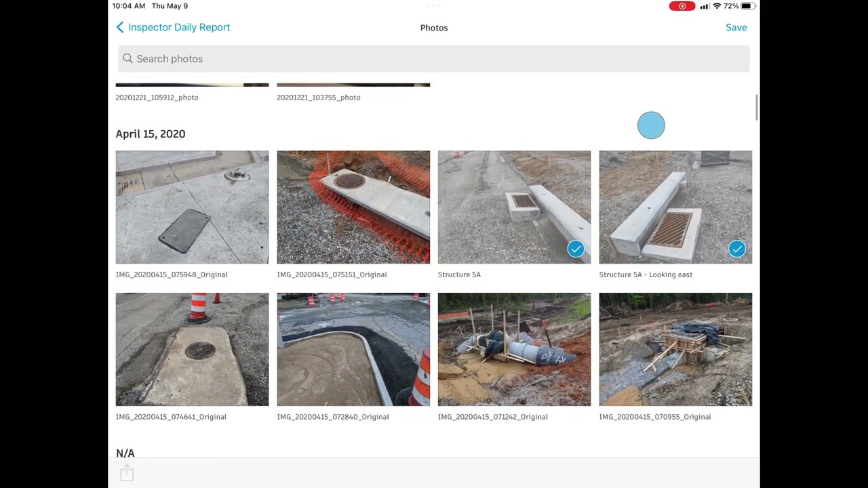Tap the battery icon in status bar

coord(747,6)
